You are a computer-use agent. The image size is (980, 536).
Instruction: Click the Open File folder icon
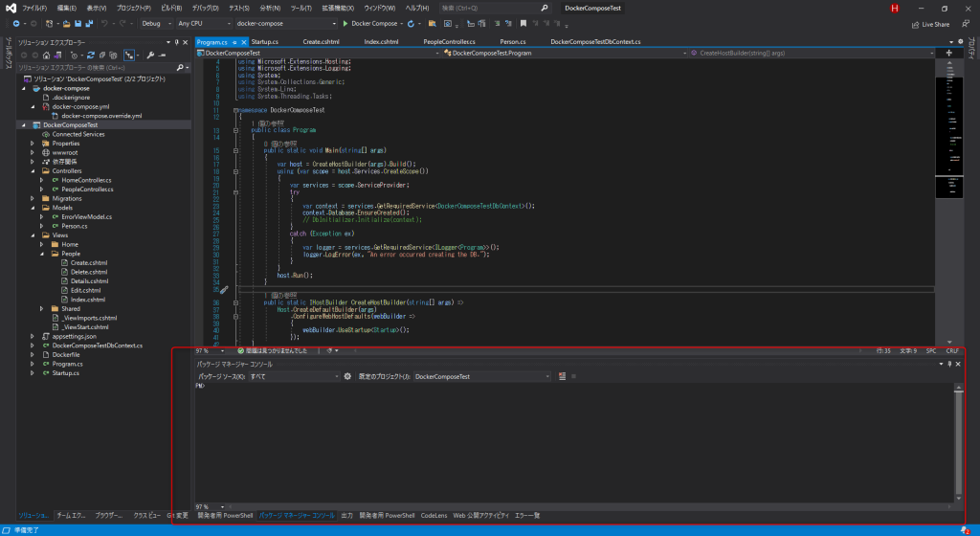(66, 24)
